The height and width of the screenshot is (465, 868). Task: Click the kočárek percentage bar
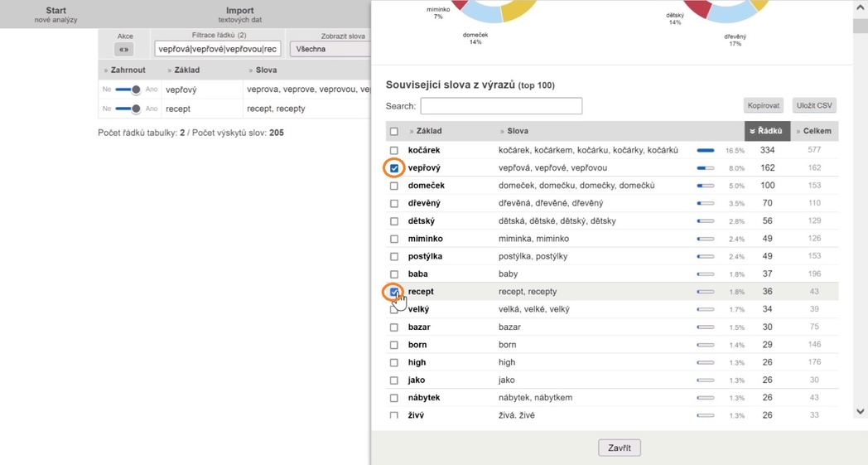point(706,150)
